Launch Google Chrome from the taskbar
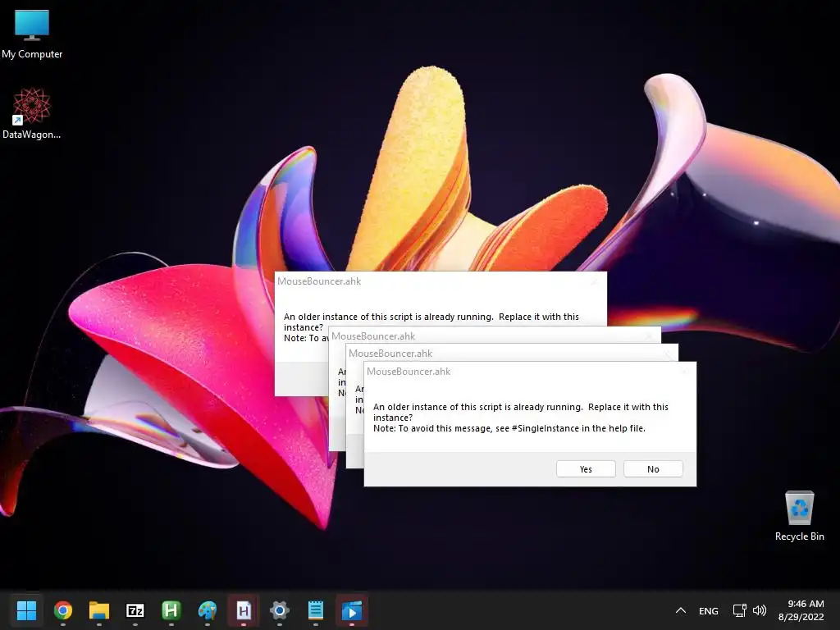 (63, 610)
